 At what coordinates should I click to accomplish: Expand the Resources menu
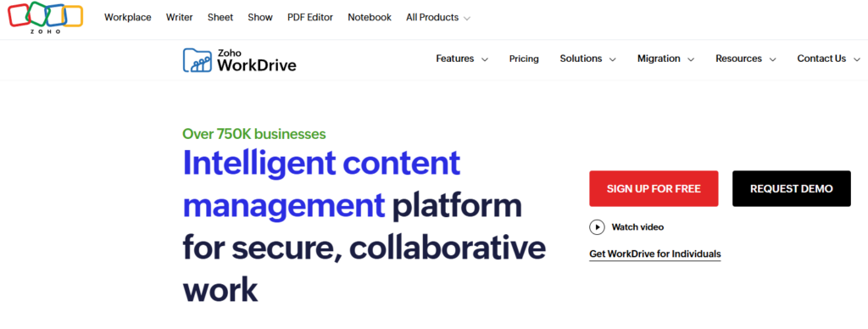pos(745,59)
